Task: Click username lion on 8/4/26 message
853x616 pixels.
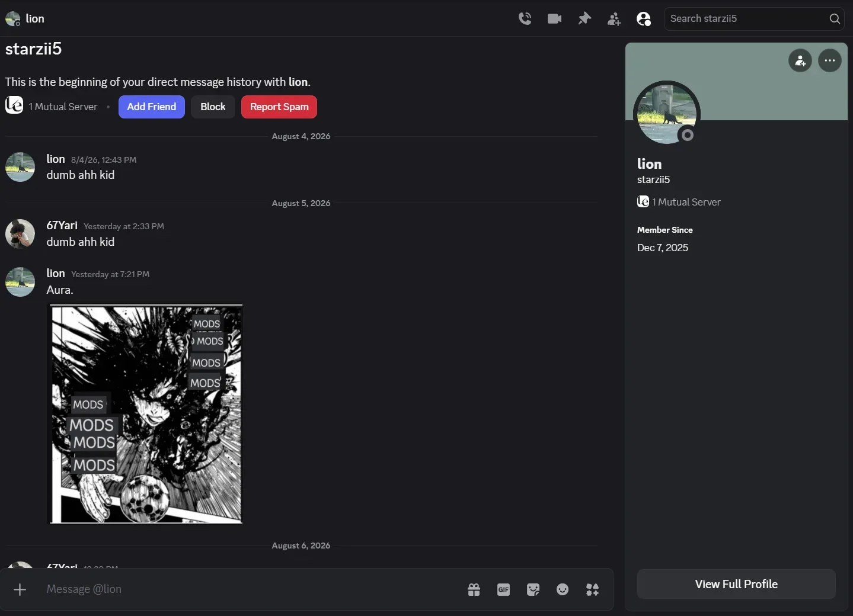Action: [56, 159]
